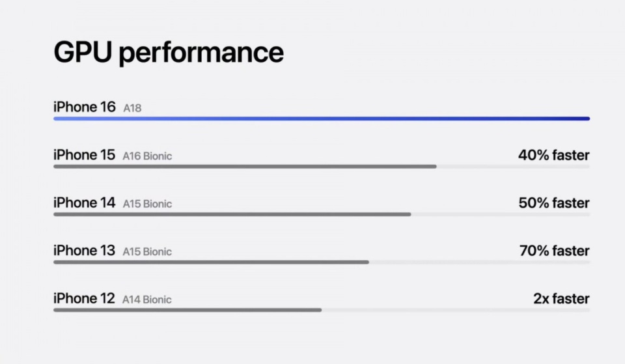Click A15 Bionic next to iPhone 13
This screenshot has height=364, width=625.
pyautogui.click(x=147, y=252)
